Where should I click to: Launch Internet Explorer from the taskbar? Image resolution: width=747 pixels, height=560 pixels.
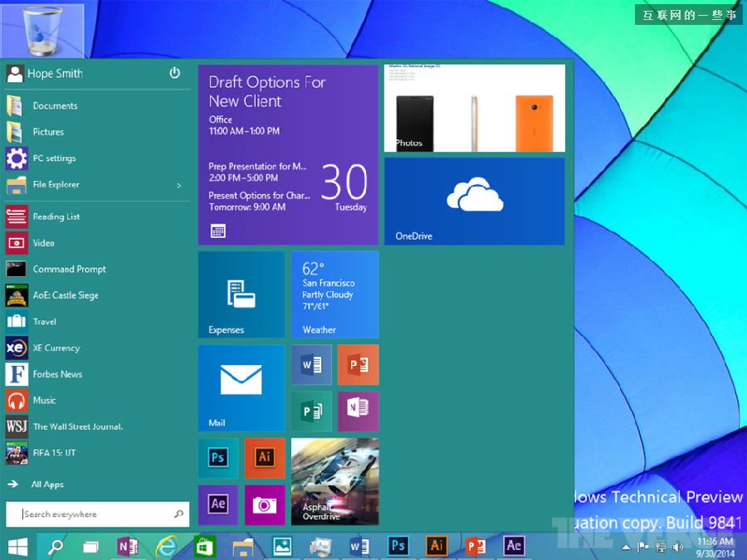click(x=165, y=545)
